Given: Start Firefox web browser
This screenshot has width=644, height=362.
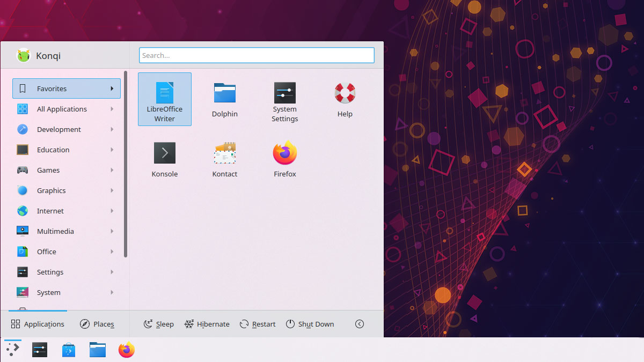Looking at the screenshot, I should [284, 158].
